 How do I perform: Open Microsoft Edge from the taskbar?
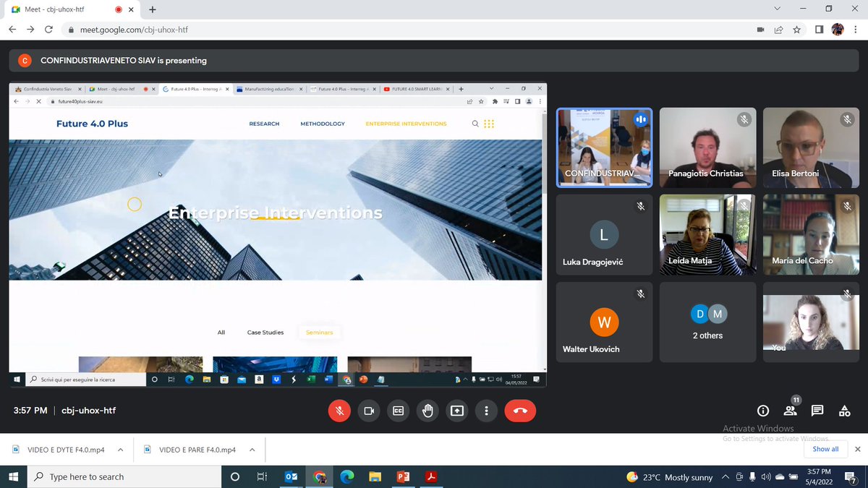[347, 476]
